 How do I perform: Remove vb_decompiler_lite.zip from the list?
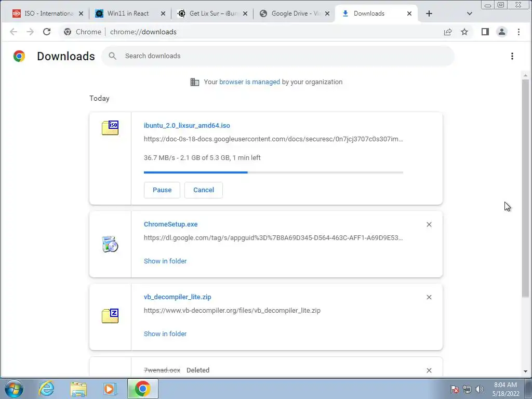click(429, 297)
